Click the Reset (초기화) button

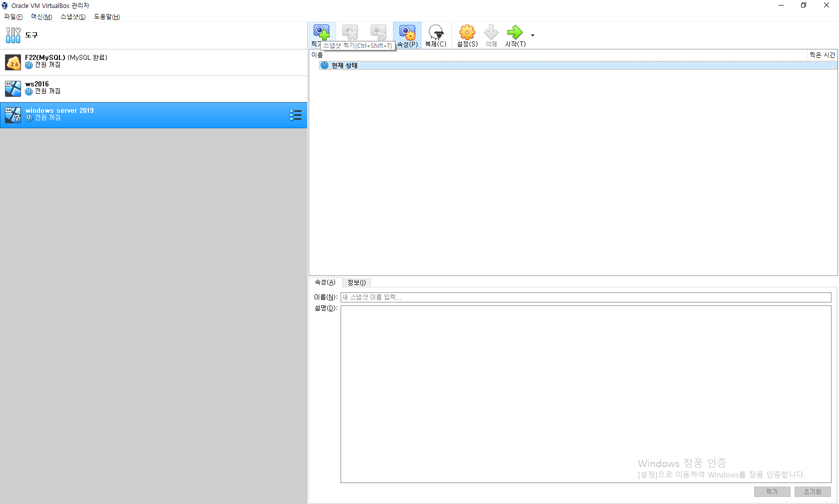[x=813, y=492]
